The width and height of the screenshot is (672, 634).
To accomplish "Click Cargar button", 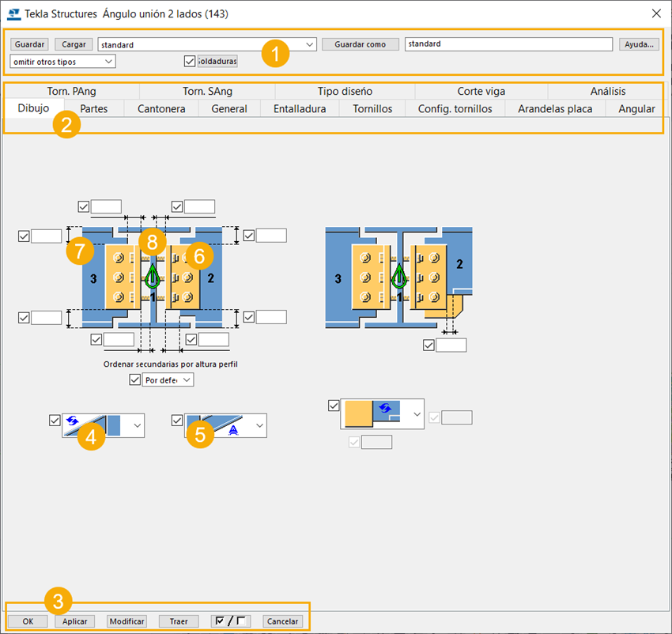I will (74, 44).
